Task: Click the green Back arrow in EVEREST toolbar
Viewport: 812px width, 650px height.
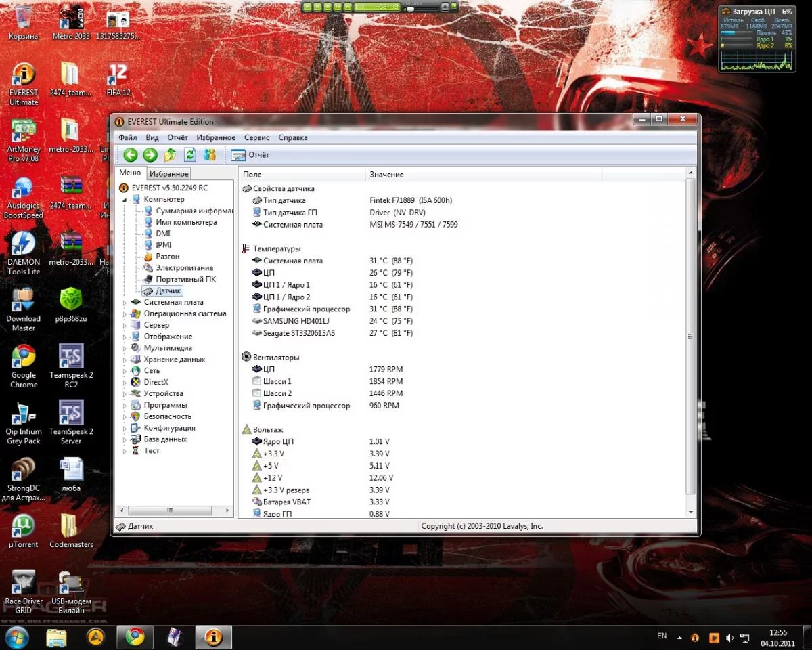Action: pos(131,155)
